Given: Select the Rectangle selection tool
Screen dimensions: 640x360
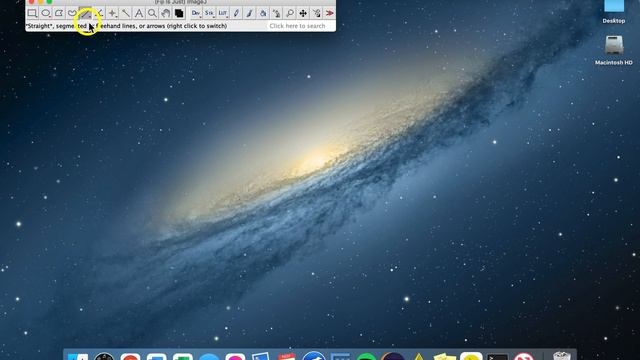Looking at the screenshot, I should click(x=32, y=13).
